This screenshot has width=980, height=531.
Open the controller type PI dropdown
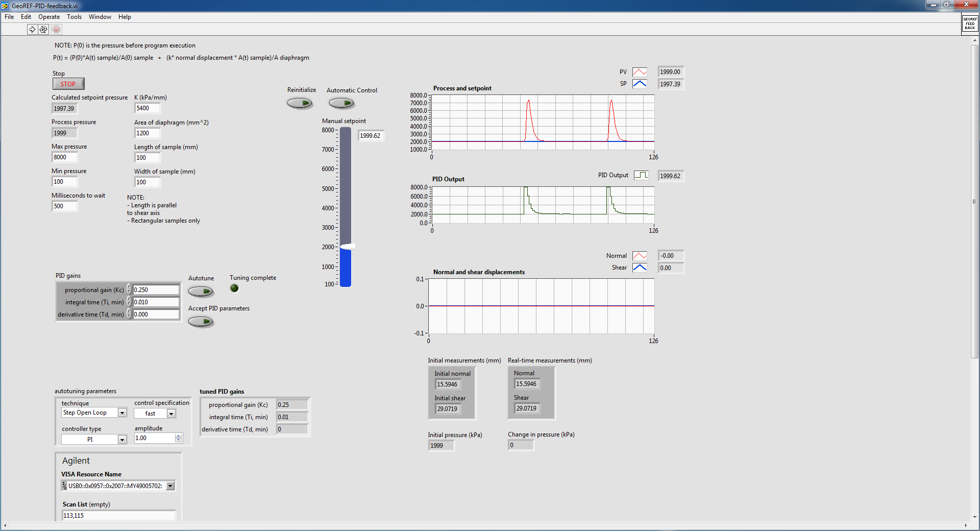click(x=122, y=439)
